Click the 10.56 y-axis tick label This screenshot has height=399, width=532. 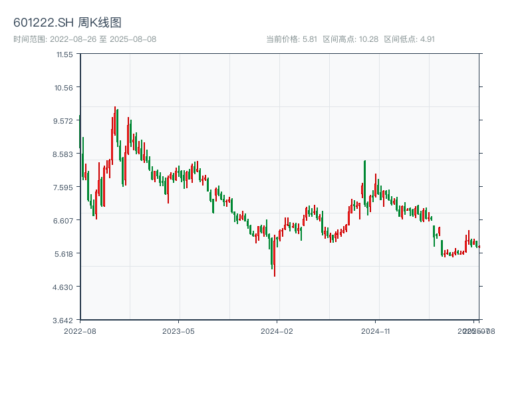point(64,88)
